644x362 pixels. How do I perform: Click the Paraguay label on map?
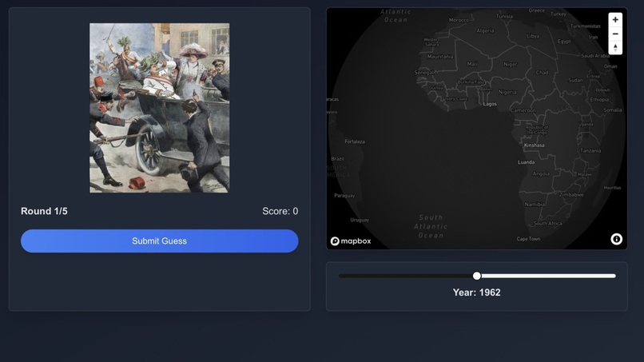pyautogui.click(x=344, y=196)
